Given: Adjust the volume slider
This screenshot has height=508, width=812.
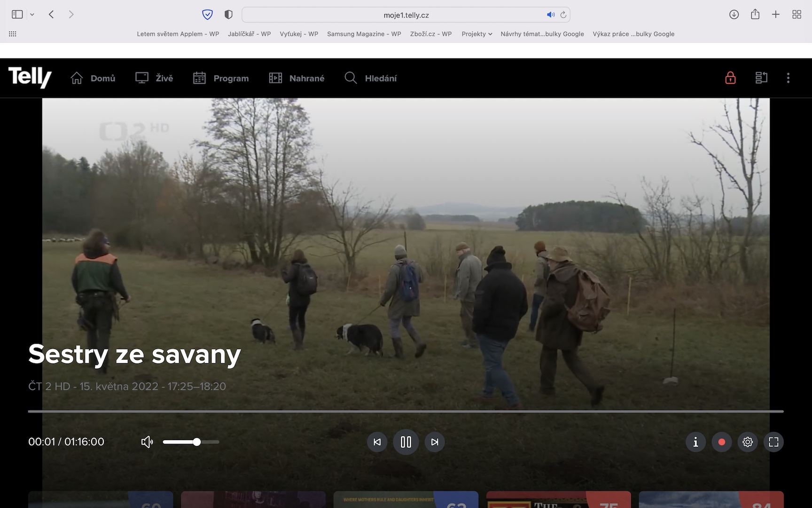Looking at the screenshot, I should (x=191, y=442).
